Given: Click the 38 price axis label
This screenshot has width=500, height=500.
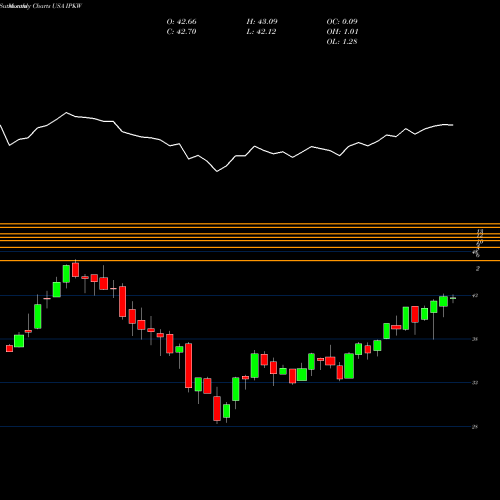Looking at the screenshot, I should pyautogui.click(x=475, y=339).
